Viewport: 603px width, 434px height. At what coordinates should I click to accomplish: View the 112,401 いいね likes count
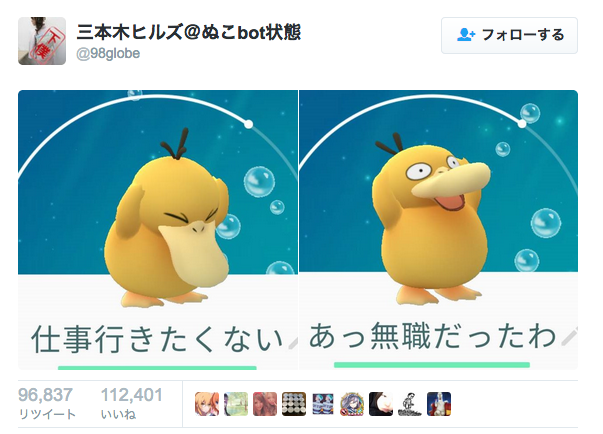pos(132,403)
